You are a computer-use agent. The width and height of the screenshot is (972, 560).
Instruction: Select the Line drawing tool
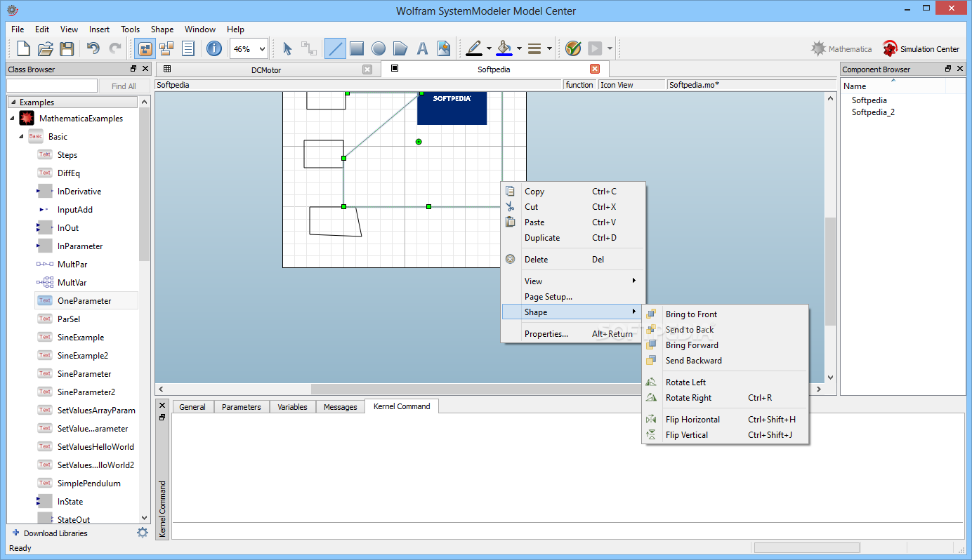[x=335, y=48]
